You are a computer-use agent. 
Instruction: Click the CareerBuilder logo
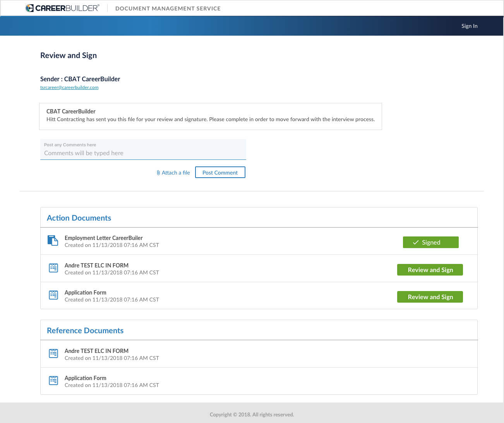tap(62, 8)
